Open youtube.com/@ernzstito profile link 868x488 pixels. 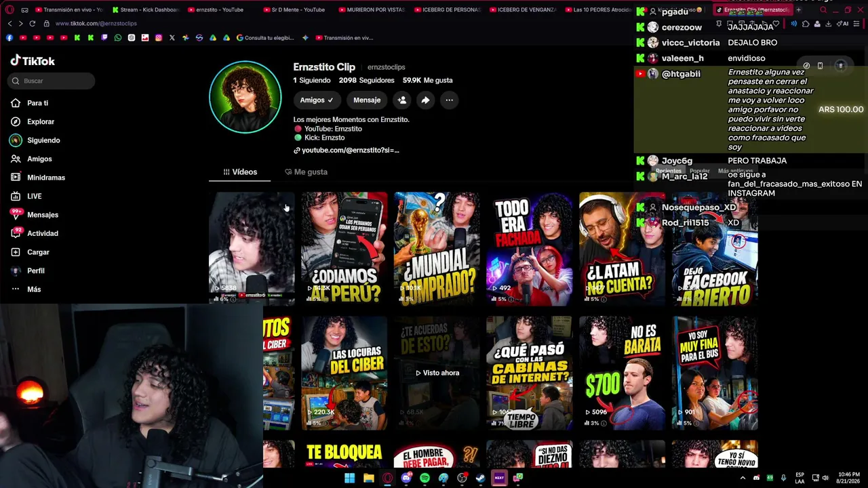tap(347, 150)
